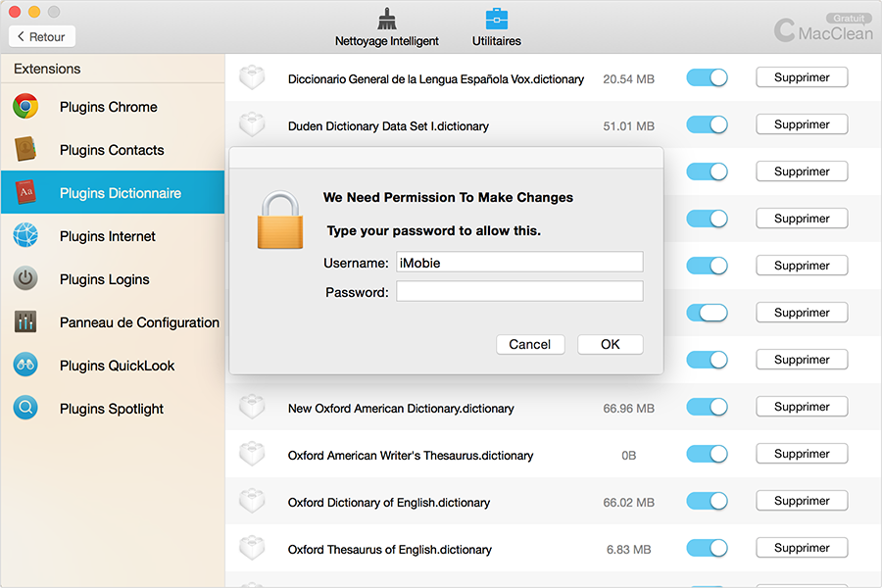Cancel the permission dialog
Image resolution: width=882 pixels, height=588 pixels.
[530, 344]
